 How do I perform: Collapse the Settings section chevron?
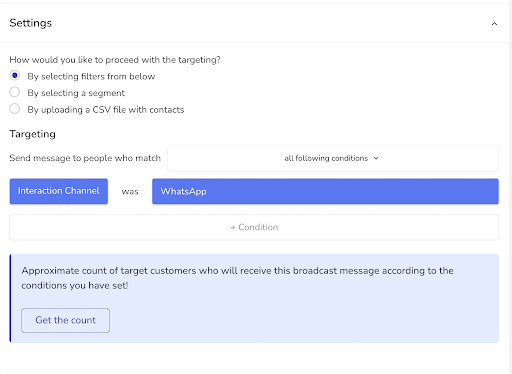[x=494, y=24]
